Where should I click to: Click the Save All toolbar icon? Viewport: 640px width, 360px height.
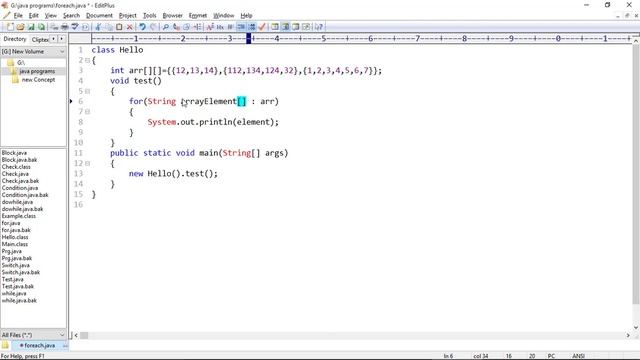click(x=41, y=27)
